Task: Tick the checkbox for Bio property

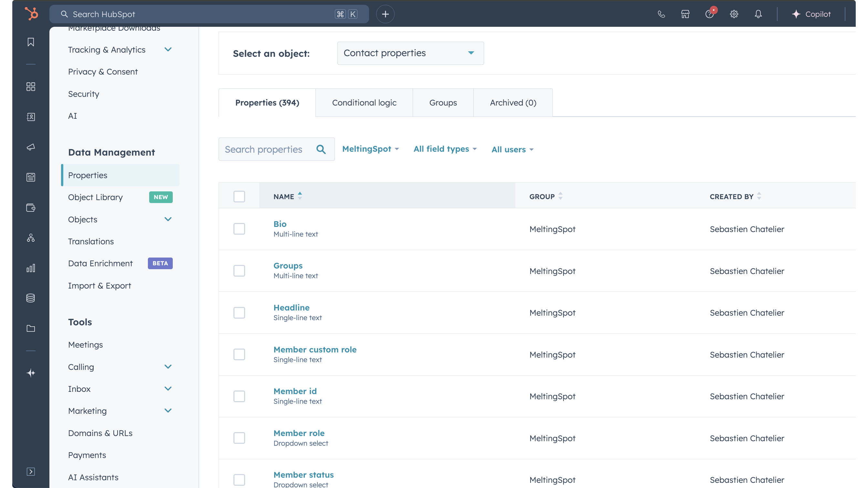Action: click(239, 229)
